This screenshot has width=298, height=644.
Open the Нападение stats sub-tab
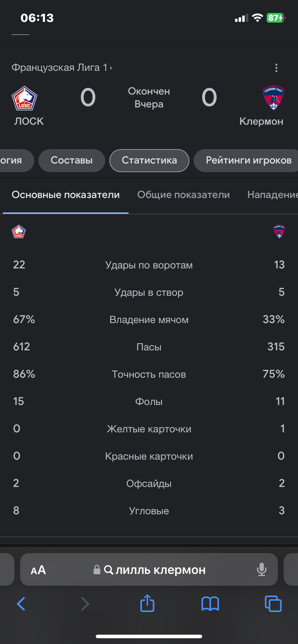[x=272, y=195]
